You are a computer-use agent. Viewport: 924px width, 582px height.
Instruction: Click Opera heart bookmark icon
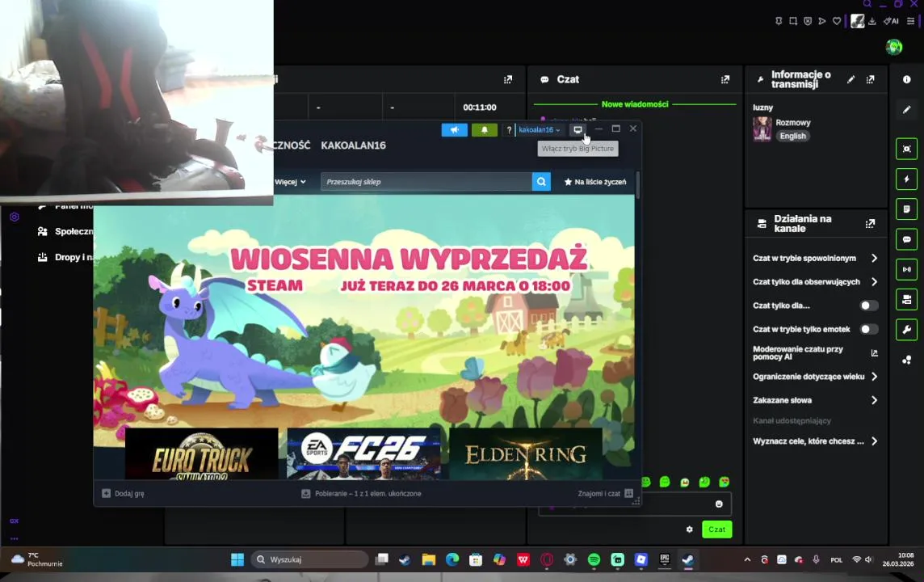click(x=837, y=21)
